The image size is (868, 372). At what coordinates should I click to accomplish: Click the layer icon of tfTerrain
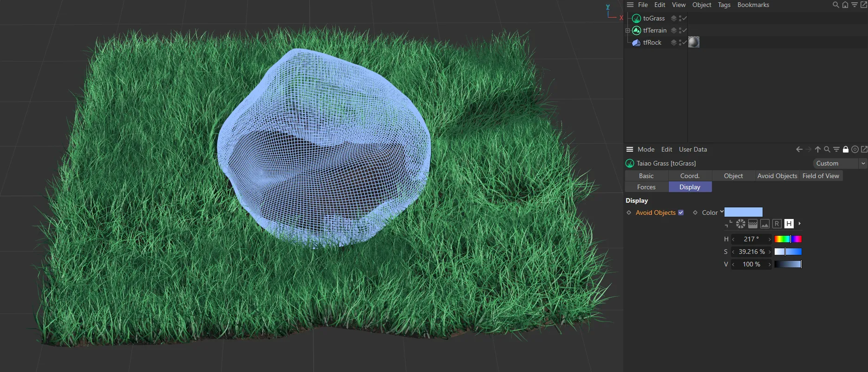[673, 30]
